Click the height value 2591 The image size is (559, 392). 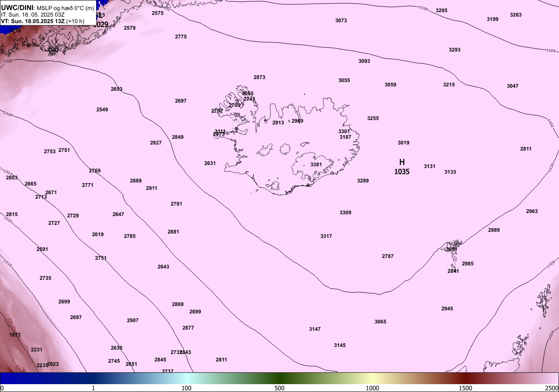(x=42, y=249)
